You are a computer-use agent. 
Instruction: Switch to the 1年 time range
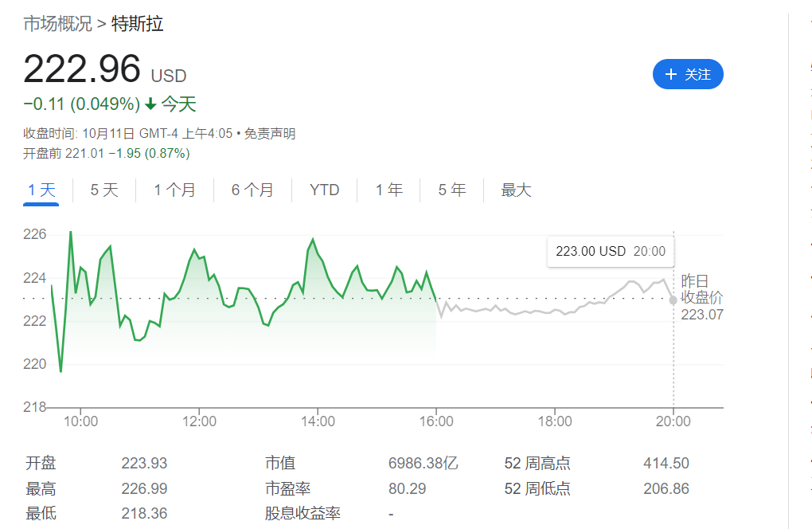coord(388,190)
